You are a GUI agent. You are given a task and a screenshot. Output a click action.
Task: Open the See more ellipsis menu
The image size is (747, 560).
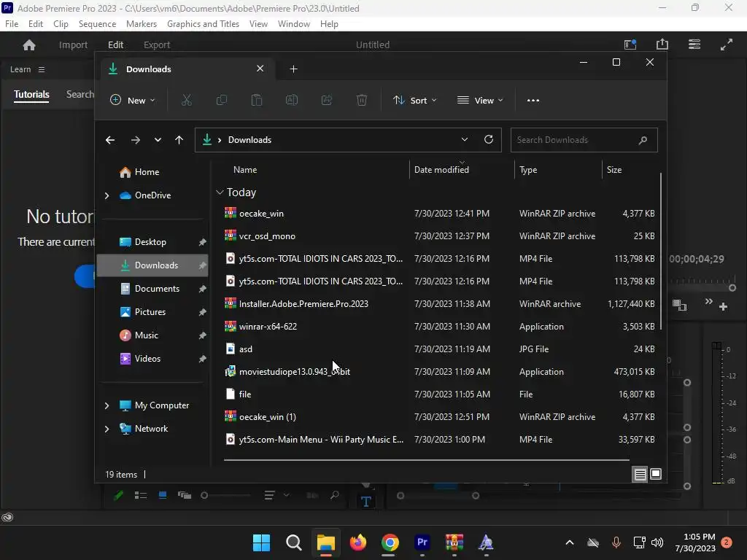pyautogui.click(x=533, y=101)
